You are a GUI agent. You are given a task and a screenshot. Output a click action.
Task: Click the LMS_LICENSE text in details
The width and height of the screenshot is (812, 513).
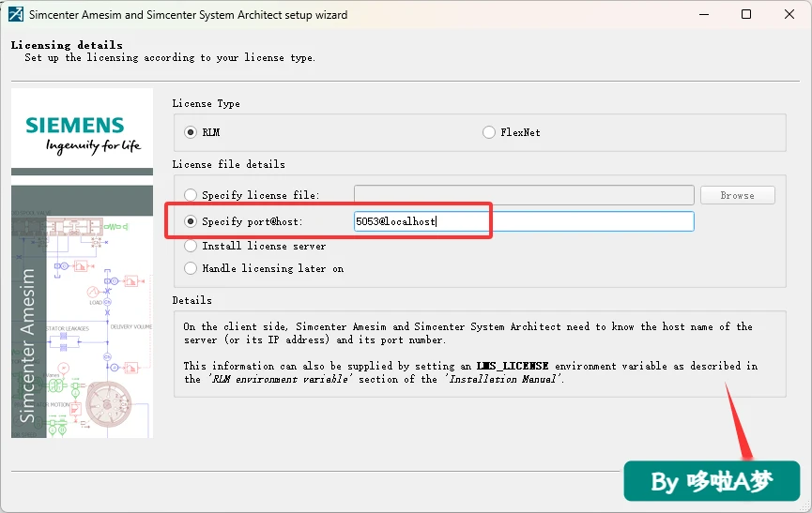513,366
